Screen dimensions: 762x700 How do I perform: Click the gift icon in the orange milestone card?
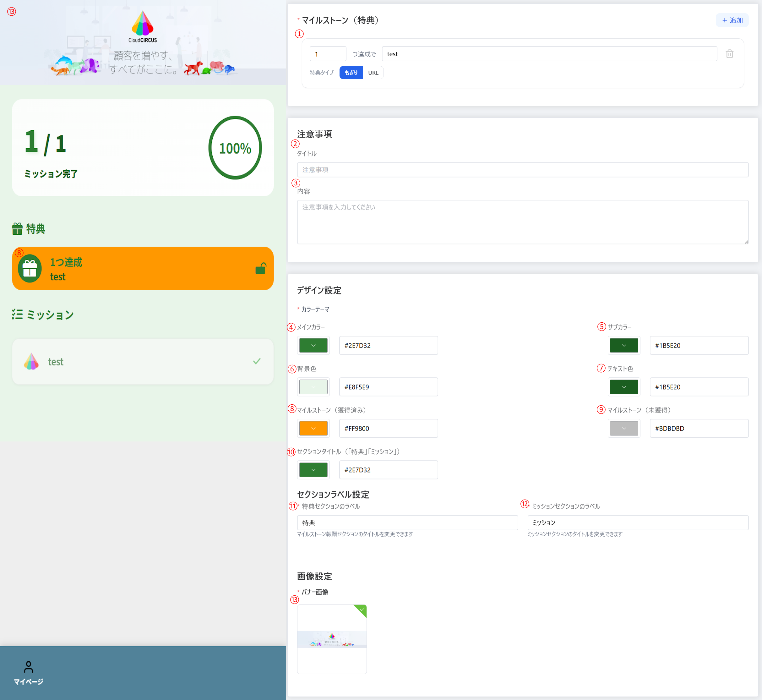pos(30,268)
